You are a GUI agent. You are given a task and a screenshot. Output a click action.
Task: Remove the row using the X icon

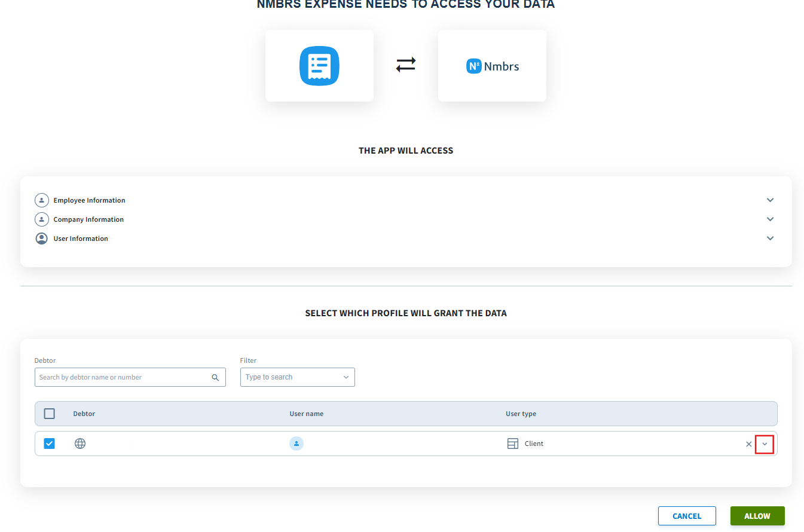pyautogui.click(x=749, y=444)
